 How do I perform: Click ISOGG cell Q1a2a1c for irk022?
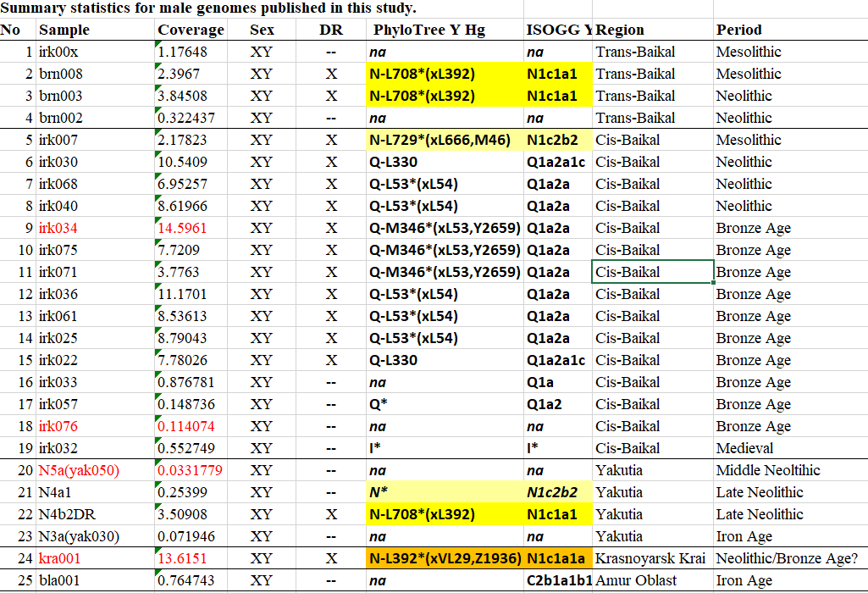click(558, 360)
